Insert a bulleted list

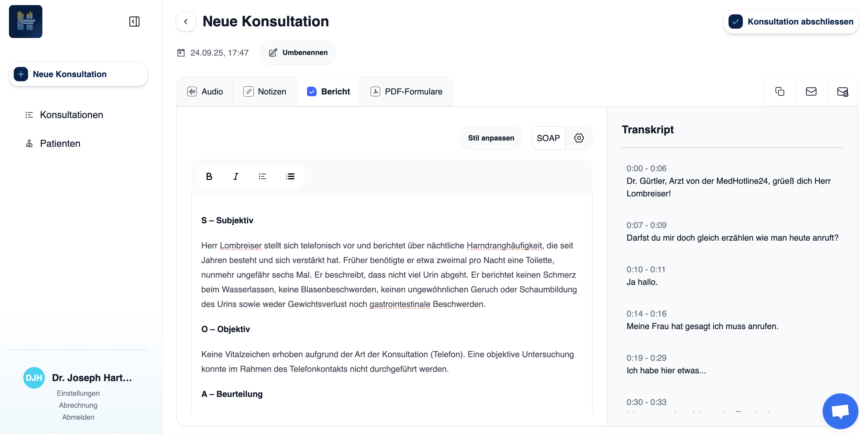coord(263,176)
